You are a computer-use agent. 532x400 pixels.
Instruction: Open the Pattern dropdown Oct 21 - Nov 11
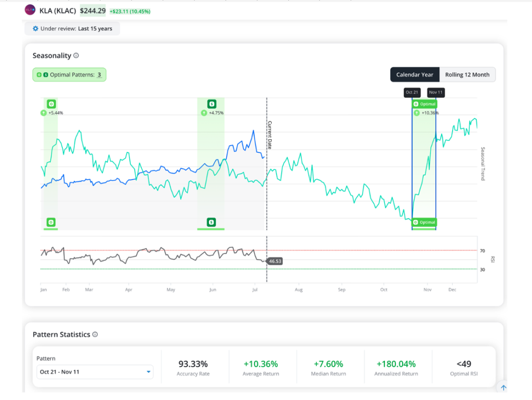coord(95,372)
